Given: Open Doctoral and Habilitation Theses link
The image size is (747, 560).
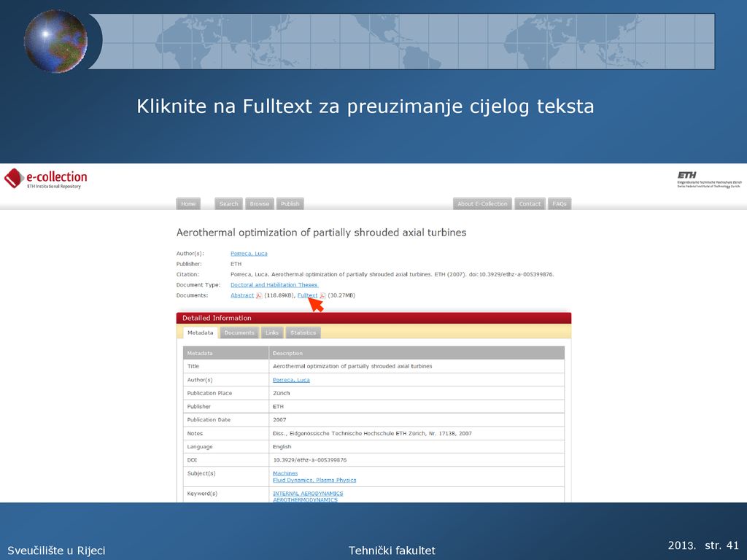Looking at the screenshot, I should pyautogui.click(x=274, y=285).
